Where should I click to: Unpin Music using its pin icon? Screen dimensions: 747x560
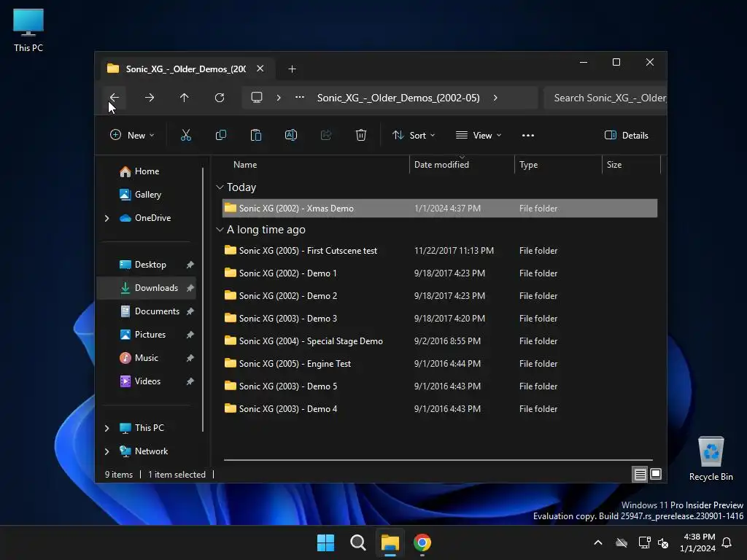[x=190, y=358]
